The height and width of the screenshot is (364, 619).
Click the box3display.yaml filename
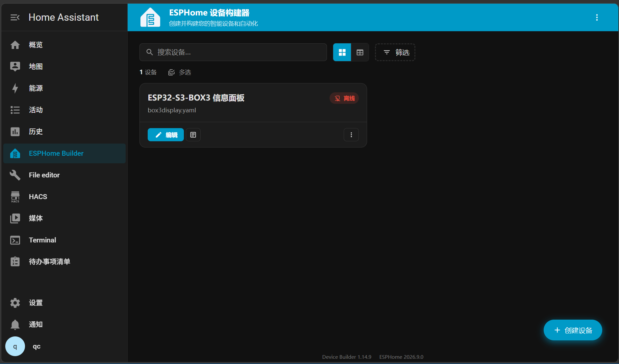pos(172,110)
